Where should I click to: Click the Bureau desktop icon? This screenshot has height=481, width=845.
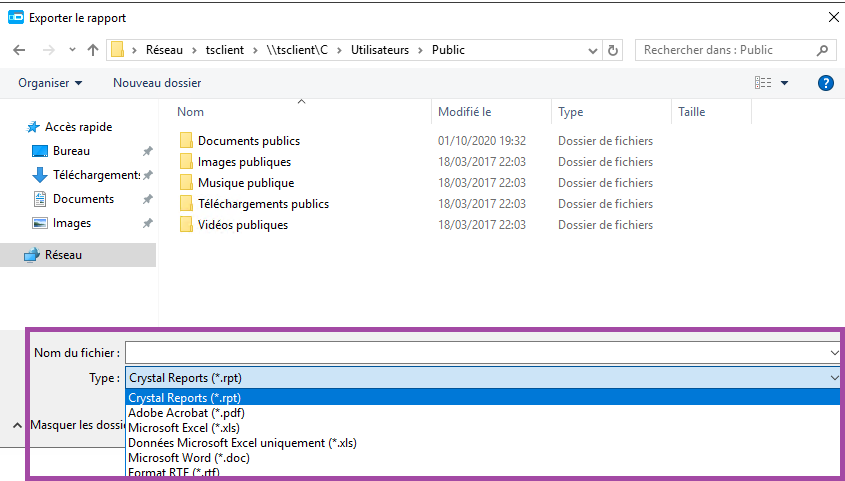[40, 151]
